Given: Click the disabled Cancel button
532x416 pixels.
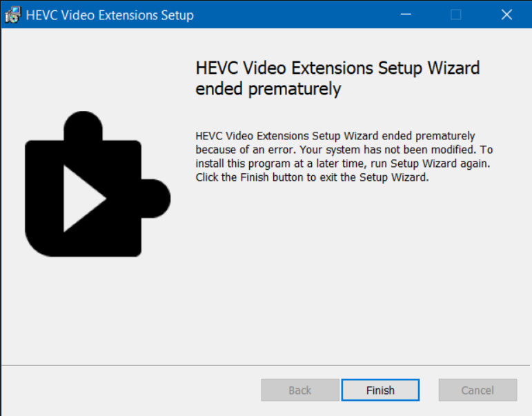Looking at the screenshot, I should click(x=477, y=390).
